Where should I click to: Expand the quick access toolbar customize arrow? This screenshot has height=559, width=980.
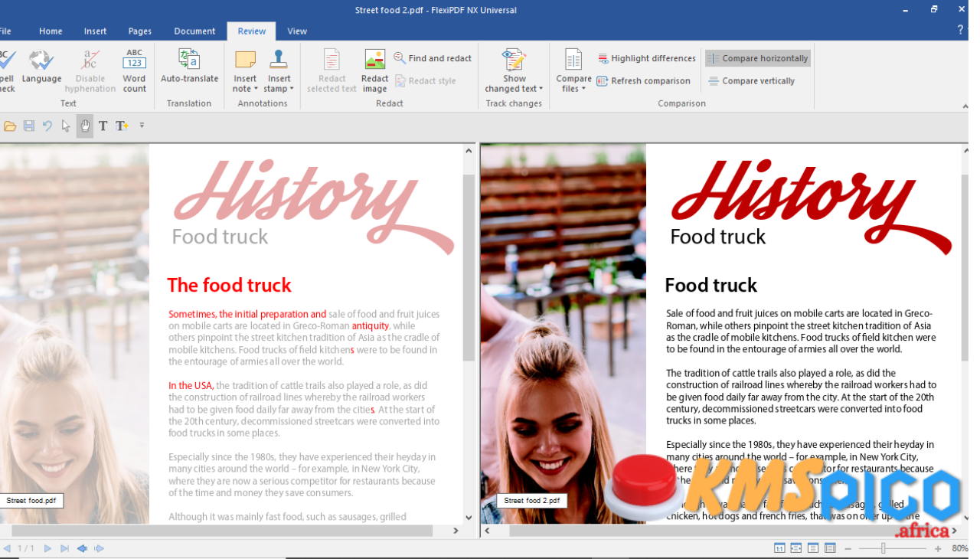[x=142, y=126]
